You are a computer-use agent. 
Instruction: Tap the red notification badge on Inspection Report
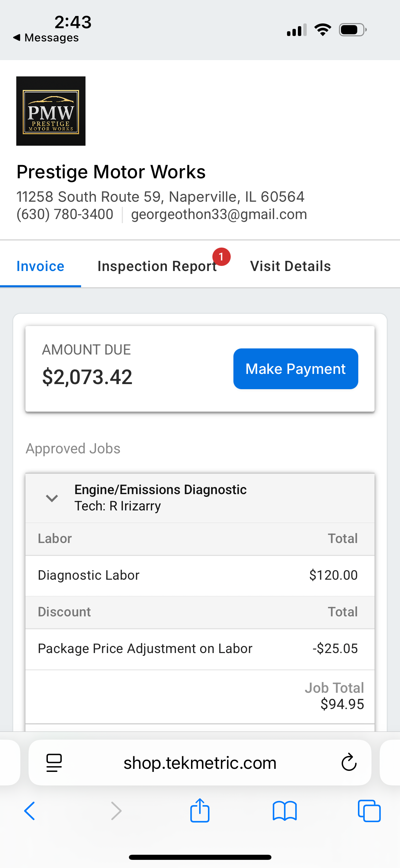[221, 256]
